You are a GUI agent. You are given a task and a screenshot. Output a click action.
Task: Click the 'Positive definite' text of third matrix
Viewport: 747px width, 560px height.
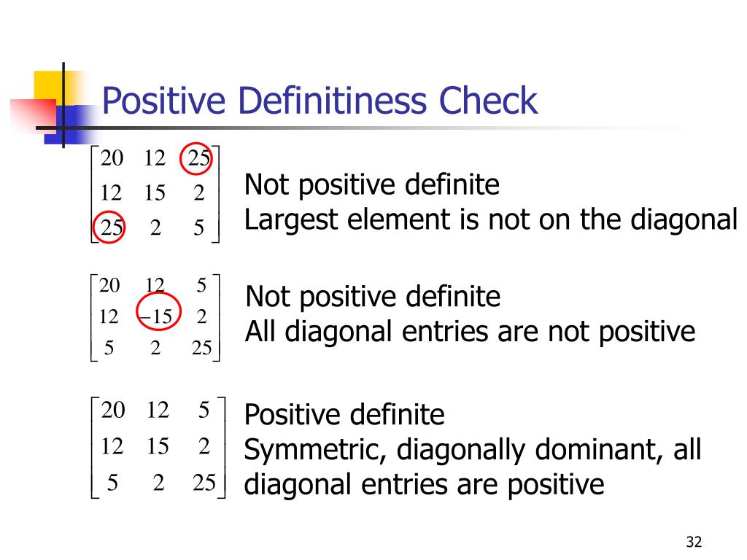pyautogui.click(x=344, y=414)
